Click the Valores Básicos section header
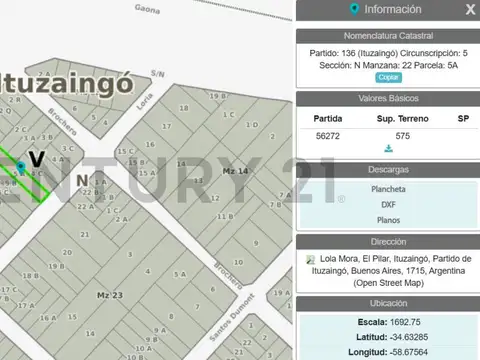480x360 pixels. (388, 98)
